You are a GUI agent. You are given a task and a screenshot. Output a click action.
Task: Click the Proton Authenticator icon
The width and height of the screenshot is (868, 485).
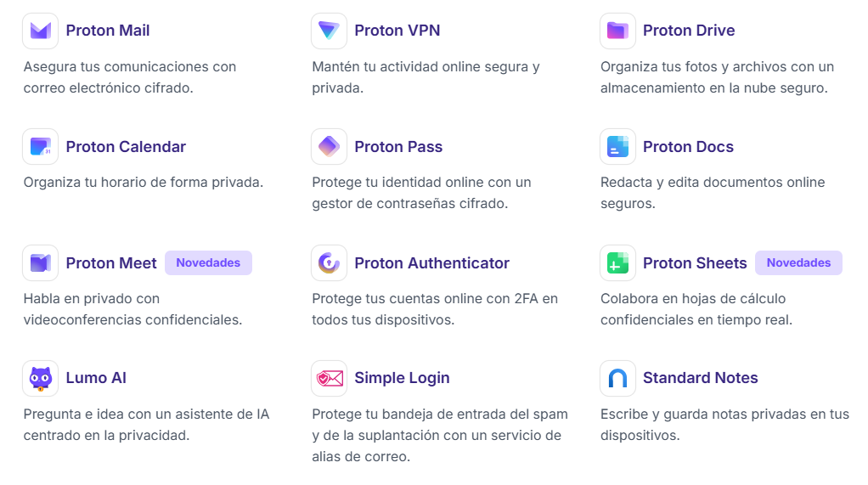[329, 263]
